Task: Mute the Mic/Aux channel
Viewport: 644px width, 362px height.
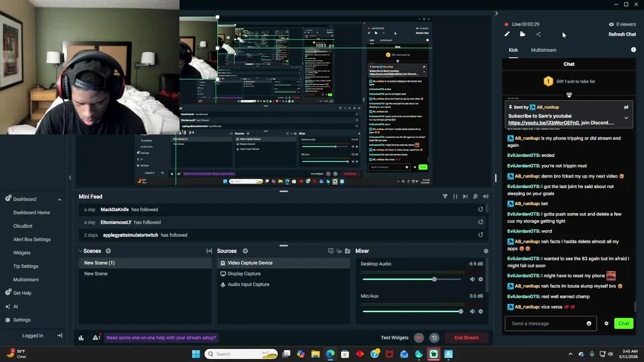Action: point(472,311)
